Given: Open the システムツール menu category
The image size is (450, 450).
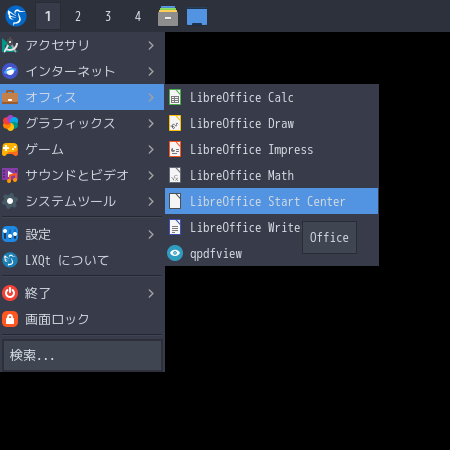Looking at the screenshot, I should [x=82, y=201].
